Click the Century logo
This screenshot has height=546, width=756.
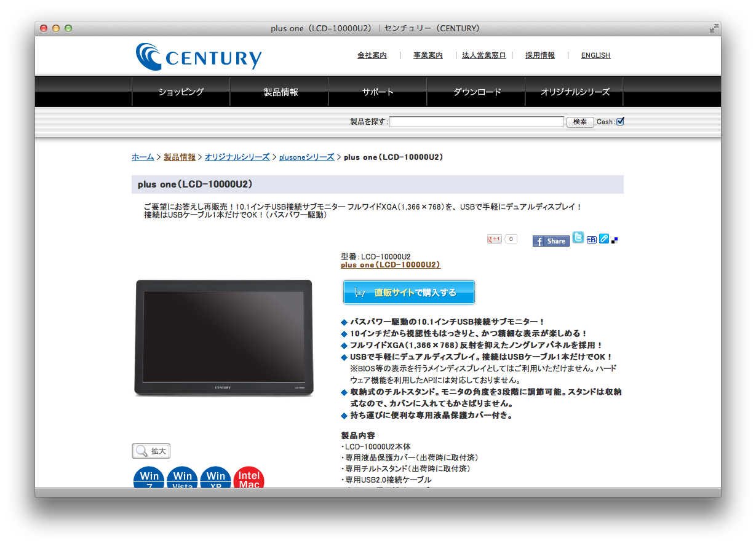[199, 57]
